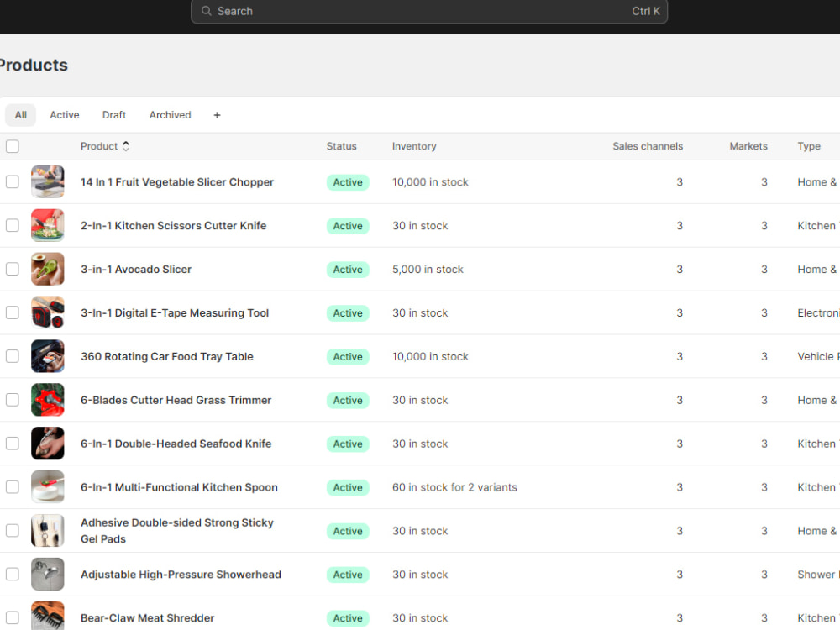Select 6-Blades Cutter Head Grass Trimmer checkbox
This screenshot has height=630, width=840.
(13, 400)
